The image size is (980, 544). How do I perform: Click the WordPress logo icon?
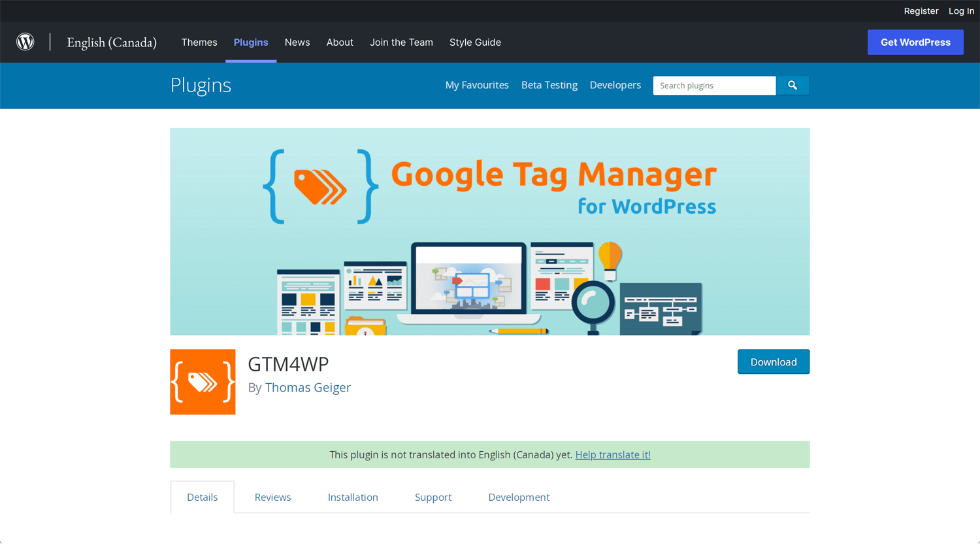(25, 42)
